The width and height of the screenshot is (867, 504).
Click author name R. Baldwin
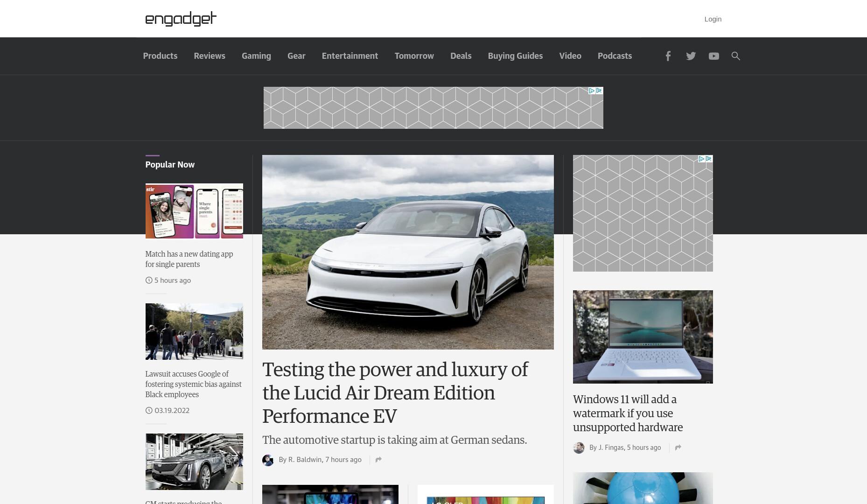(x=305, y=460)
